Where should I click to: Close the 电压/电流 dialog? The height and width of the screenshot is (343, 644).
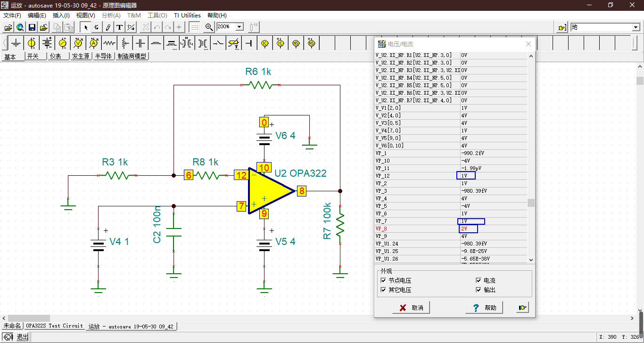point(528,44)
